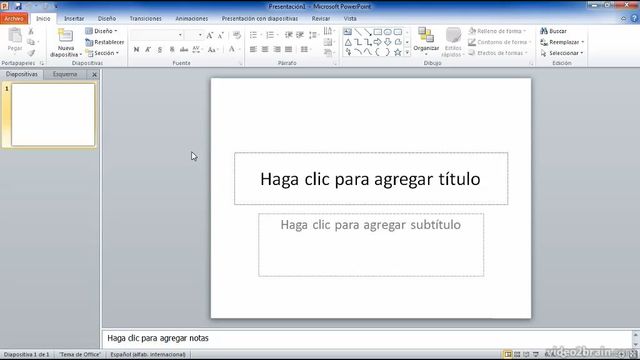Open the Vista tab
Screen dimensions: 640x360
coord(350,18)
